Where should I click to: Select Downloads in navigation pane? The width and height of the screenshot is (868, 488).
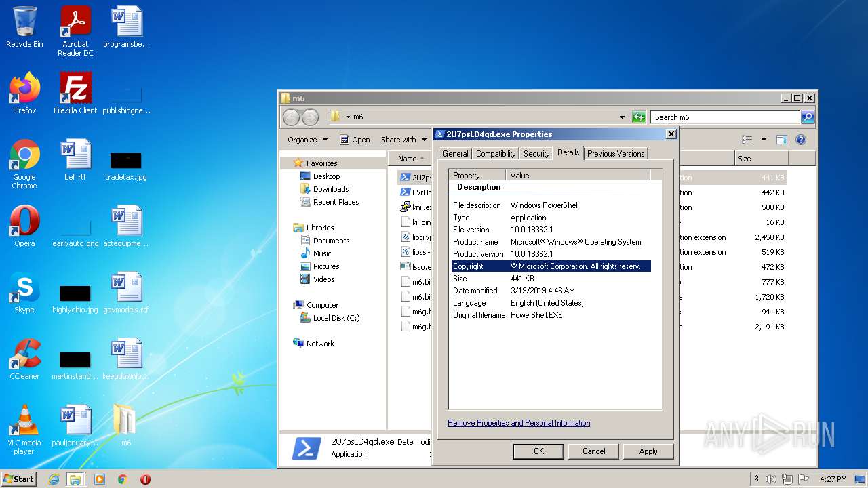tap(331, 189)
